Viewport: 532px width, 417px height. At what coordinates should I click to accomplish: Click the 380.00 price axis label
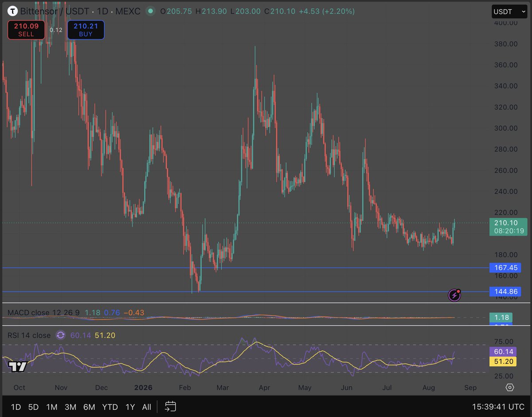tap(506, 44)
